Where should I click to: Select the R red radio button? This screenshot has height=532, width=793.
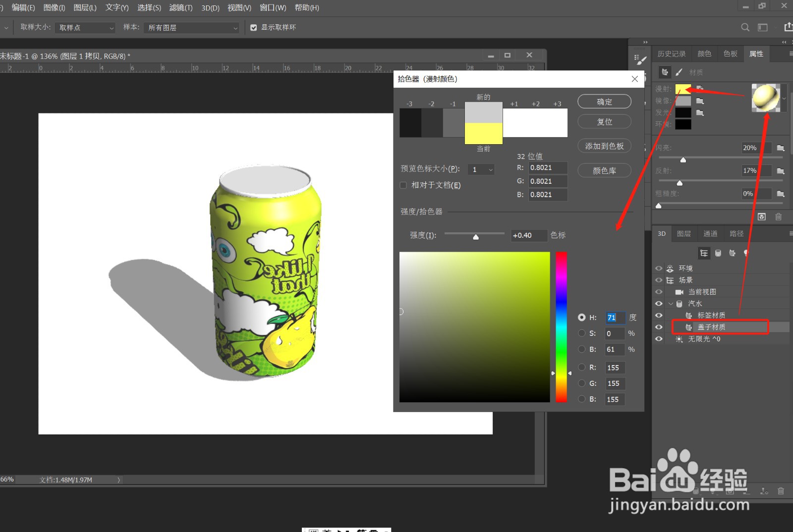(x=582, y=367)
